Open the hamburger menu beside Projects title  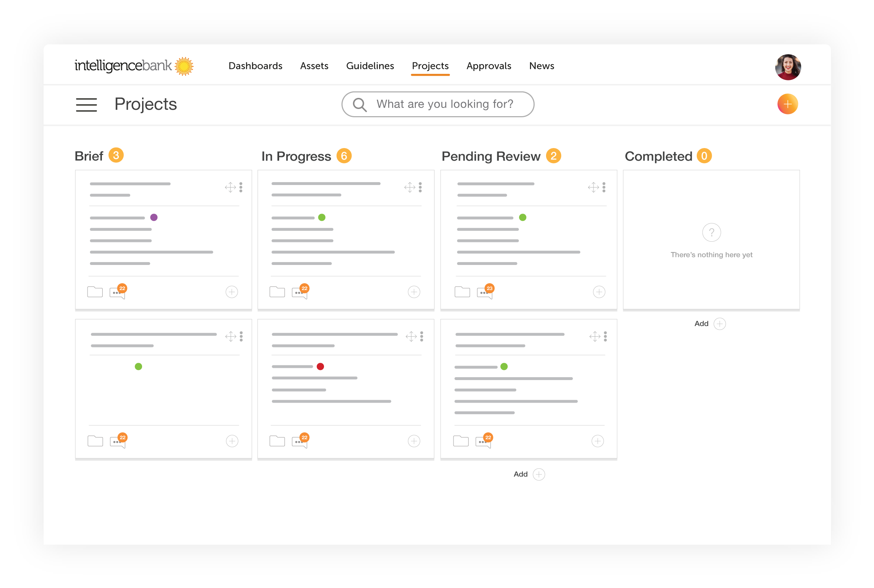pyautogui.click(x=86, y=105)
